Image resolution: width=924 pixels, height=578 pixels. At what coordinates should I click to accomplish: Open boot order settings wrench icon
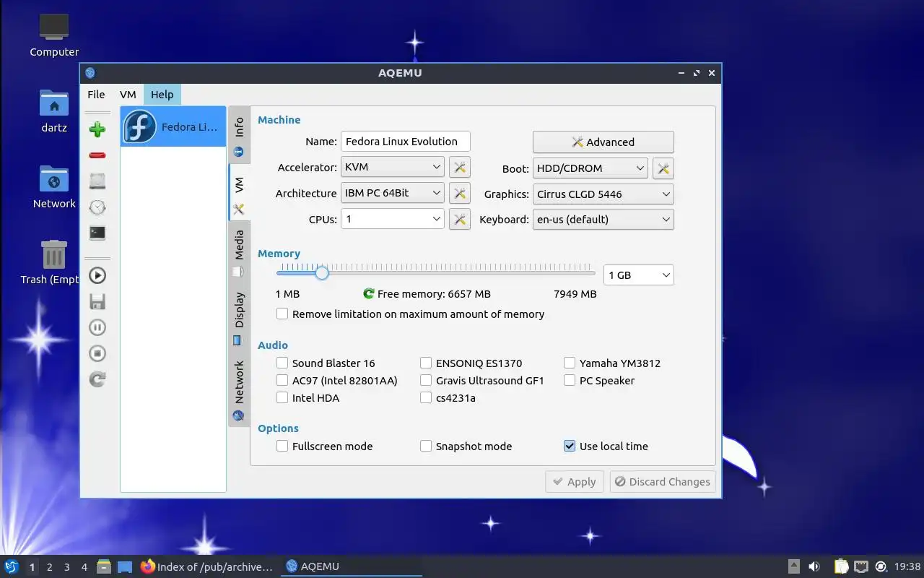click(663, 168)
